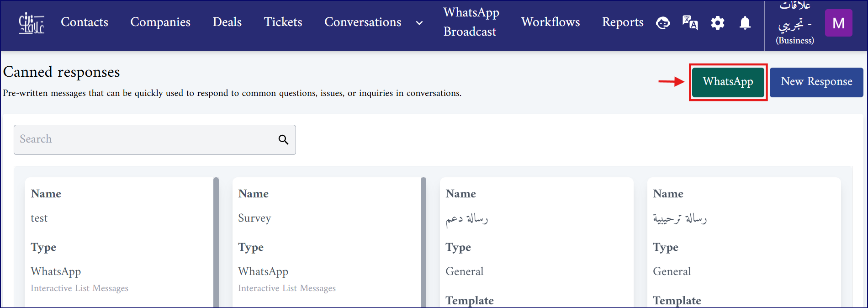Navigate to Deals

click(227, 22)
